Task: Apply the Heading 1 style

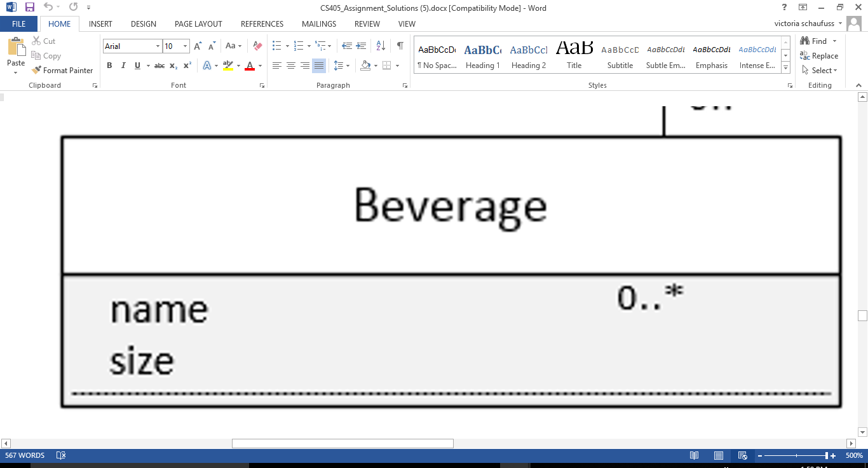Action: pyautogui.click(x=483, y=55)
